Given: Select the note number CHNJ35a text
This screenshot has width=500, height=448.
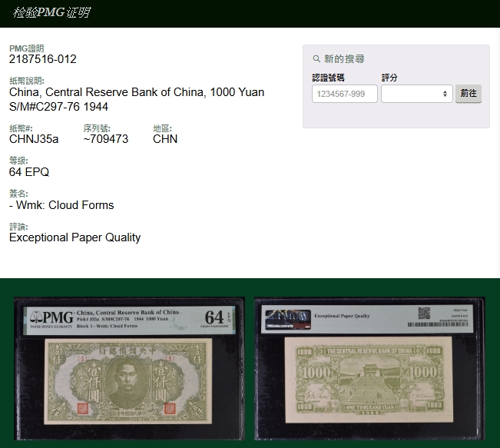Looking at the screenshot, I should coord(34,139).
